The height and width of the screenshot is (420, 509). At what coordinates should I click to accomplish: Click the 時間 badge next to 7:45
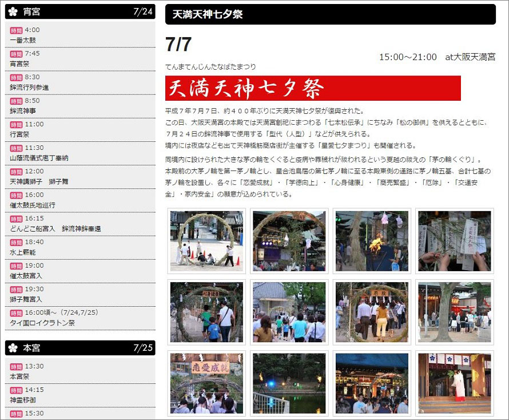[16, 54]
